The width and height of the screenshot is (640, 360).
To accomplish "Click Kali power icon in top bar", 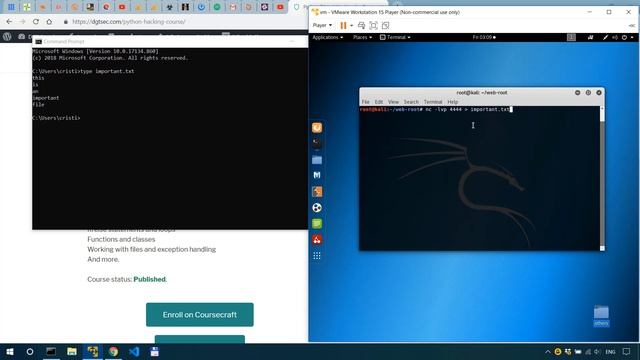I will point(624,37).
